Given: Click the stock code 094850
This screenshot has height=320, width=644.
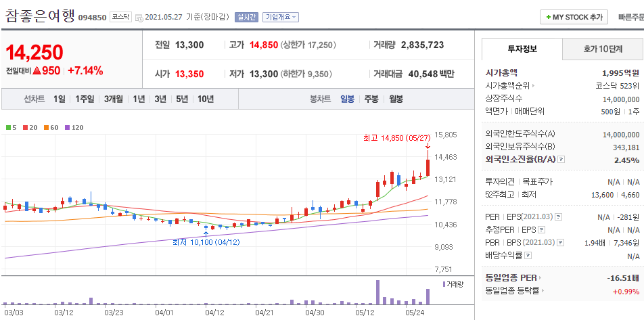Looking at the screenshot, I should coord(92,18).
